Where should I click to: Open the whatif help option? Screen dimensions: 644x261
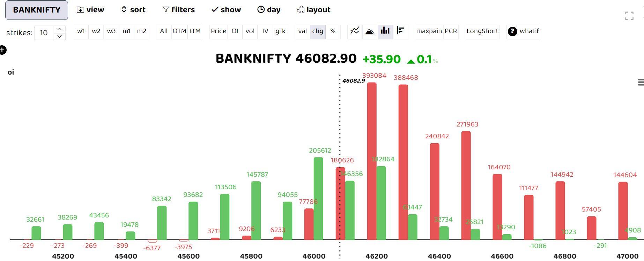point(524,31)
